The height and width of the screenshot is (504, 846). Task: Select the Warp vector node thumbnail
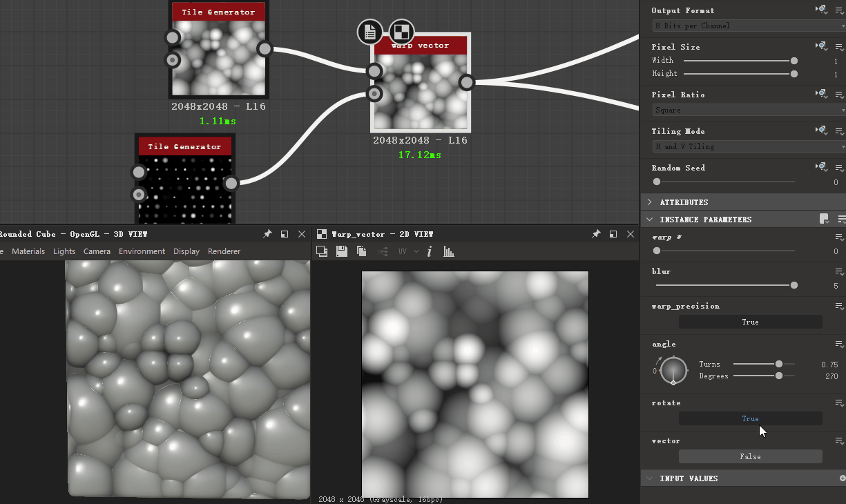click(421, 91)
